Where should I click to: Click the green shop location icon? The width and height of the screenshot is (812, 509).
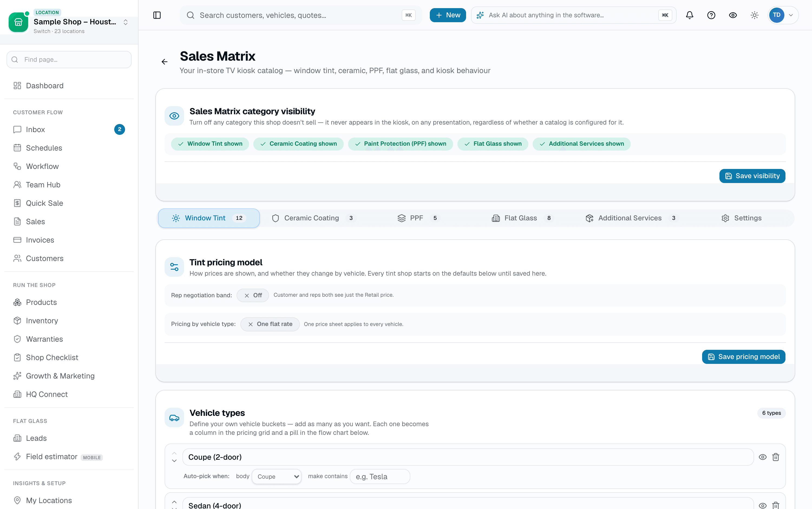[x=18, y=22]
